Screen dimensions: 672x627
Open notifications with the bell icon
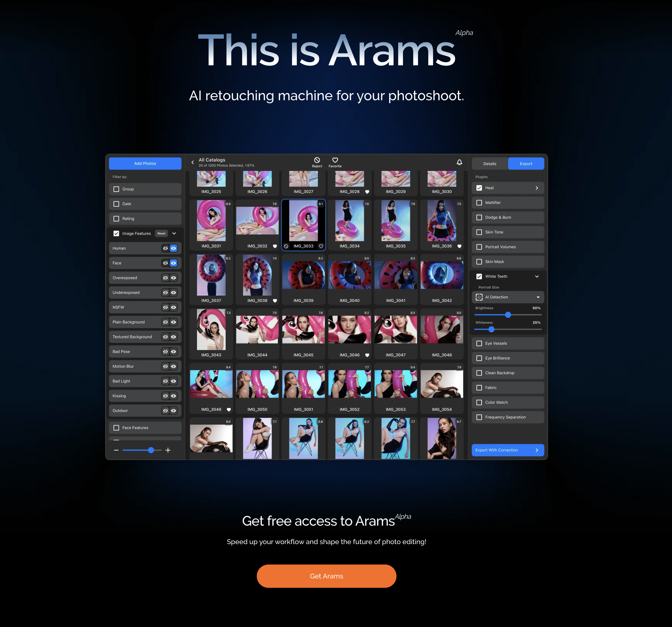[x=459, y=163]
